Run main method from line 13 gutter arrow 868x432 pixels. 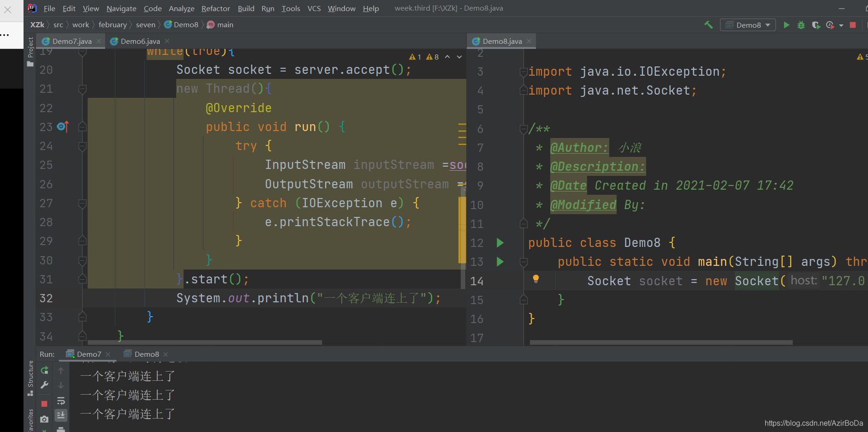point(500,262)
